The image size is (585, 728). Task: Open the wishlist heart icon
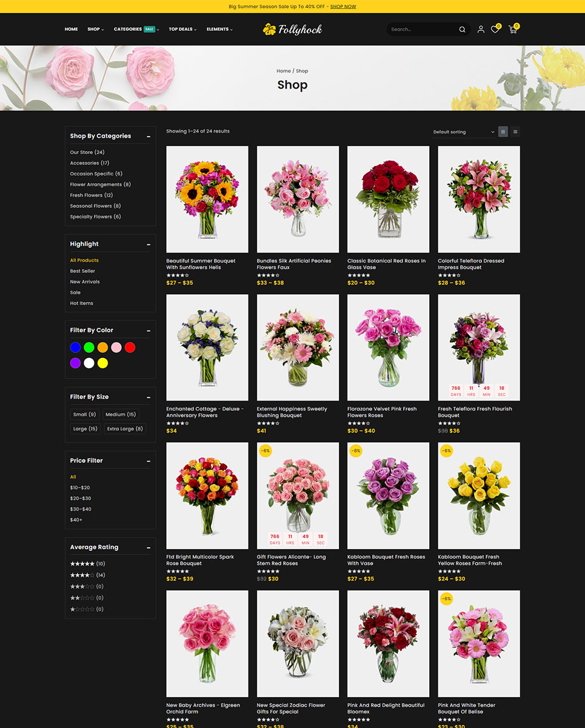click(x=495, y=29)
